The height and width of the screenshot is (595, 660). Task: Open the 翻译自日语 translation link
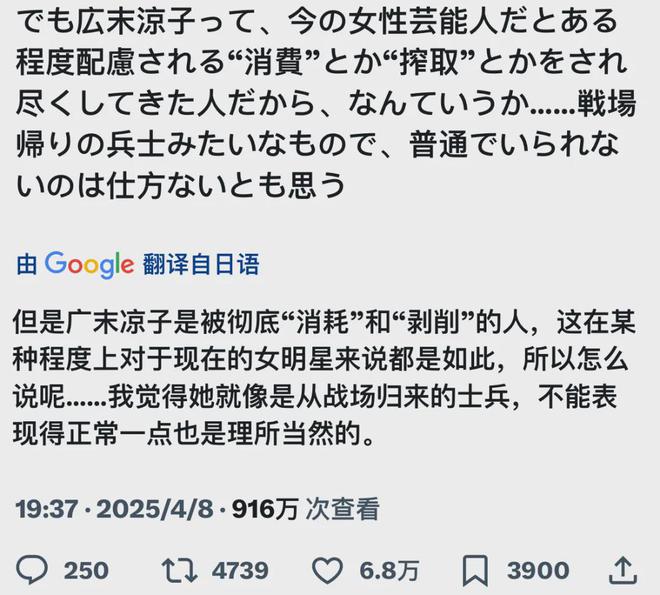201,265
